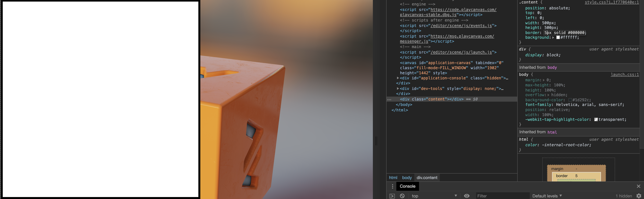Click the display: block declaration
This screenshot has height=199, width=644.
click(543, 55)
